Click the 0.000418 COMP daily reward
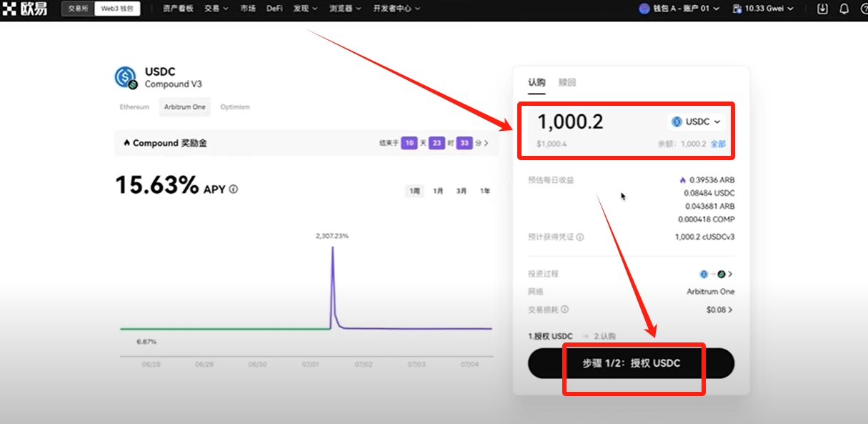 point(707,219)
